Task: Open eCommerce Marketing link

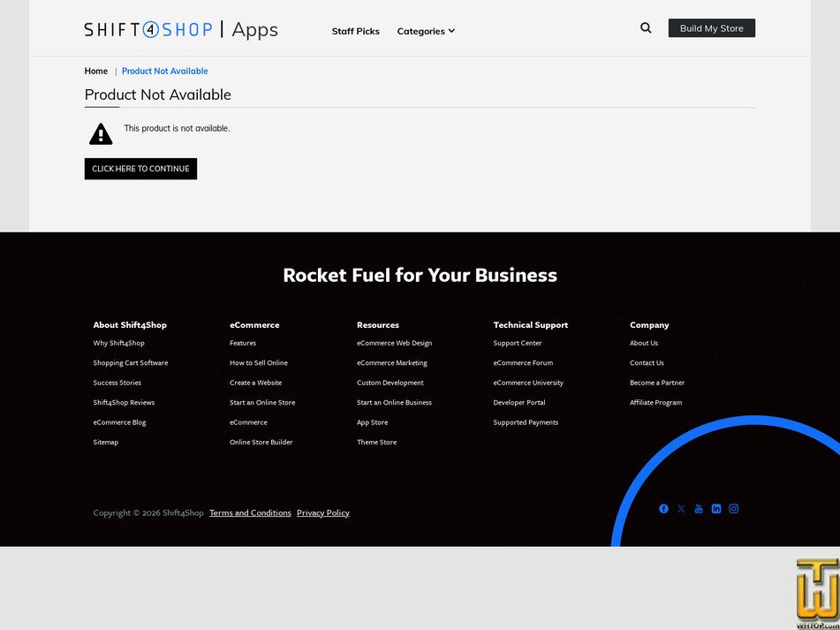Action: click(392, 362)
